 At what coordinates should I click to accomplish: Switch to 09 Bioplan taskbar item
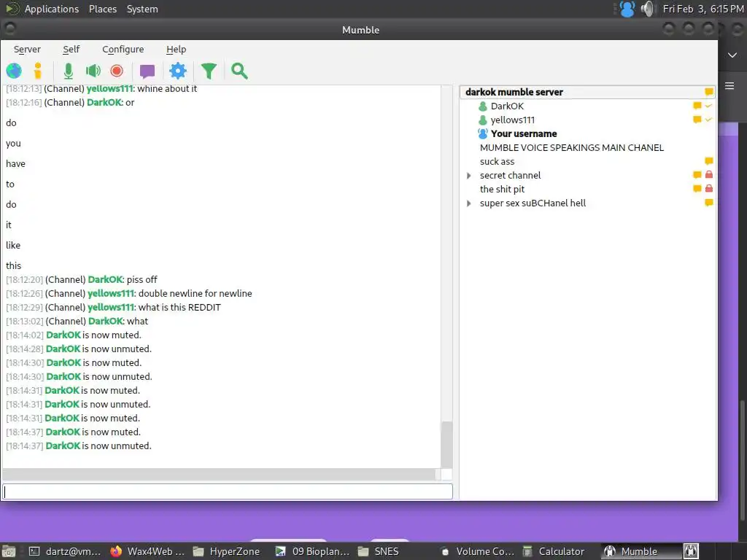click(312, 551)
